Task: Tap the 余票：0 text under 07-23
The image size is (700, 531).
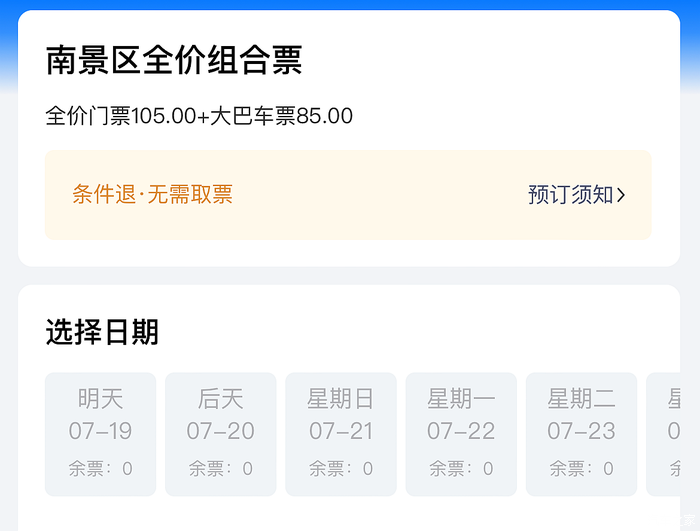Action: [x=581, y=468]
